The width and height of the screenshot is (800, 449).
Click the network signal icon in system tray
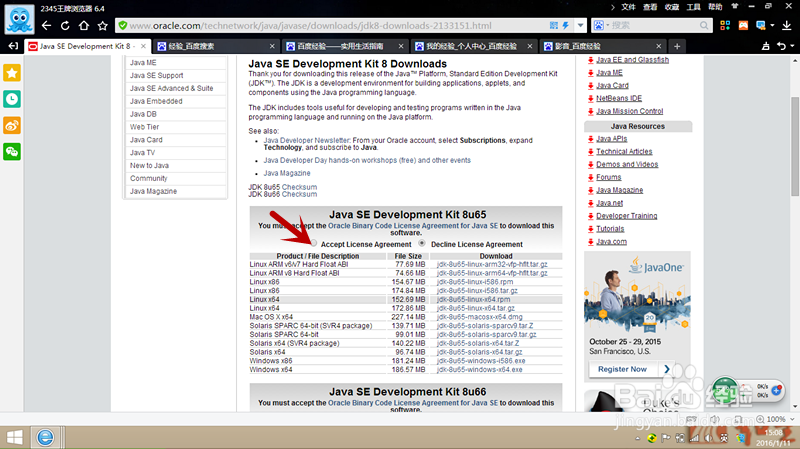click(694, 438)
